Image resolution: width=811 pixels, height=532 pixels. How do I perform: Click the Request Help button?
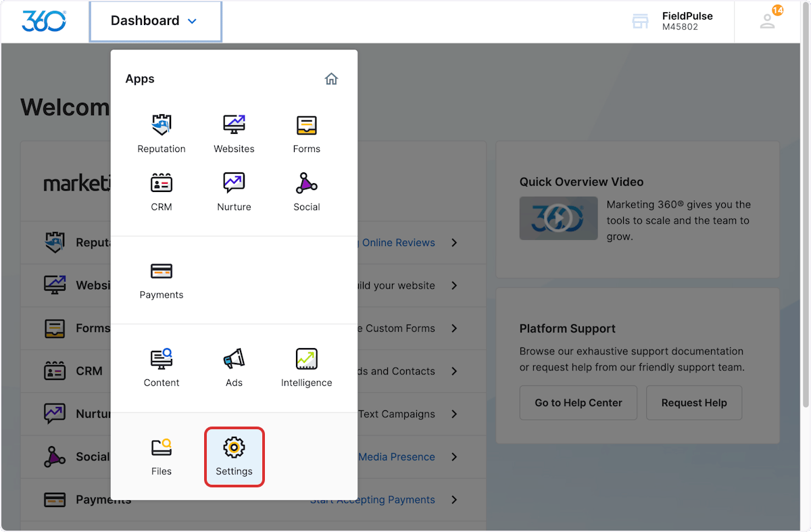[694, 403]
